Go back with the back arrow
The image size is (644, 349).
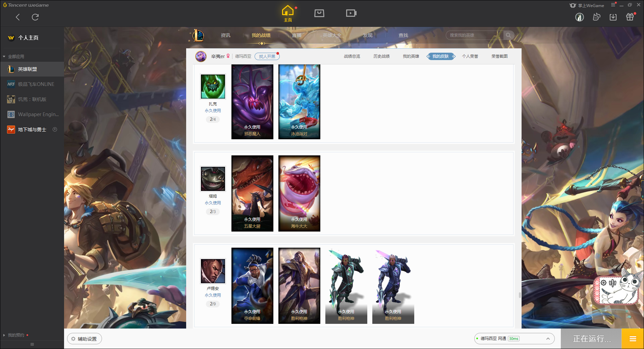point(18,17)
